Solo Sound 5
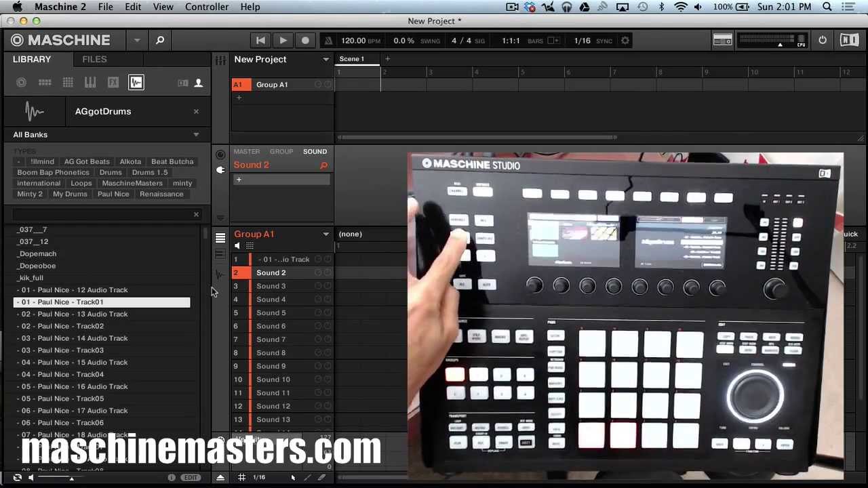This screenshot has height=488, width=868. pyautogui.click(x=328, y=313)
